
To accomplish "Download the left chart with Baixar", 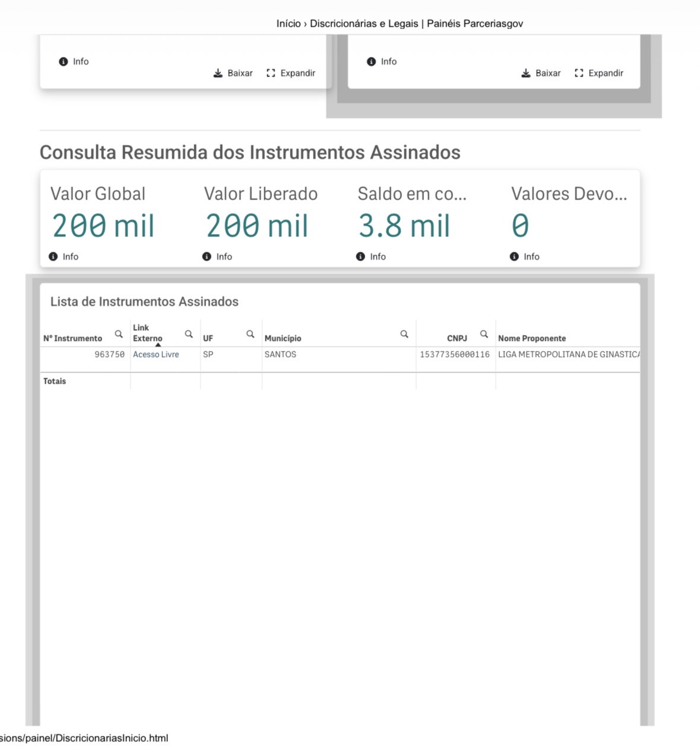I will tap(233, 73).
